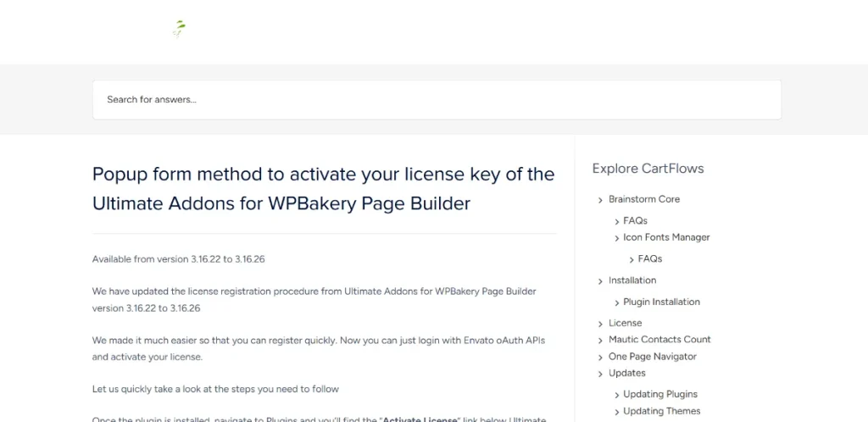This screenshot has height=422, width=868.
Task: Open Updates category in sidebar
Action: (626, 374)
